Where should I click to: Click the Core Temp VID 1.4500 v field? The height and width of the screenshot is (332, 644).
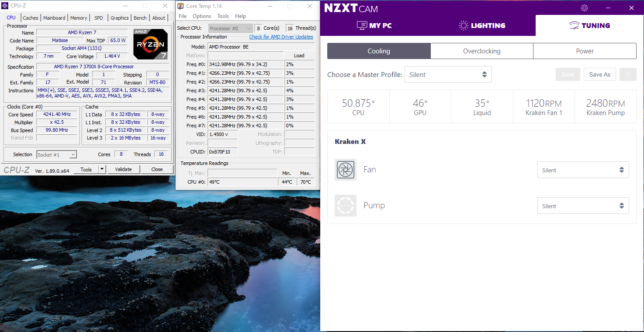coord(223,134)
